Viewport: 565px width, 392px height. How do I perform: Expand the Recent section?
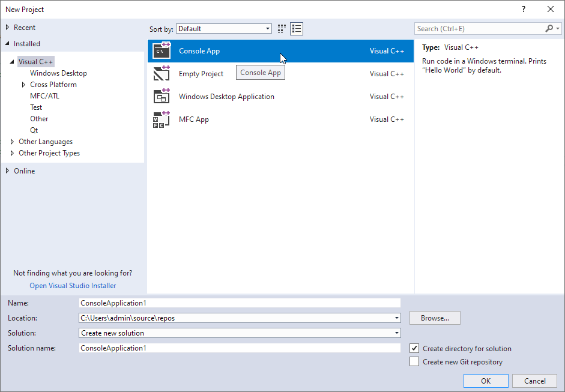click(x=7, y=28)
